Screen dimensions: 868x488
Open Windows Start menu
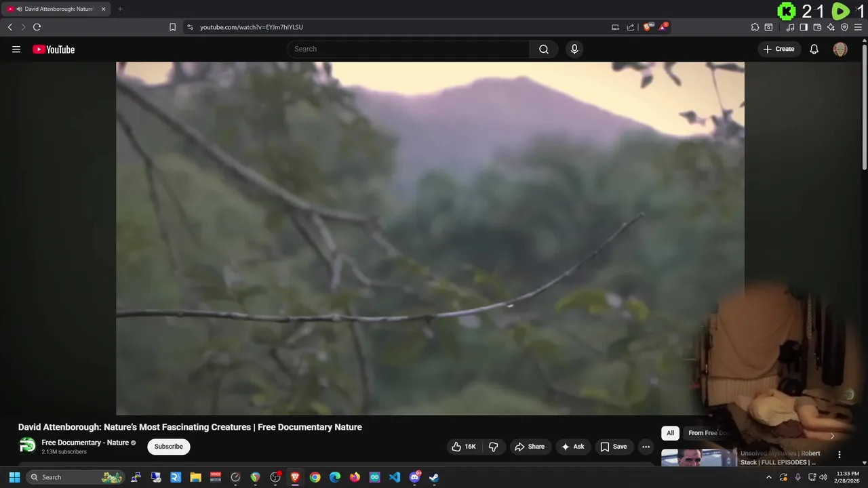click(14, 477)
